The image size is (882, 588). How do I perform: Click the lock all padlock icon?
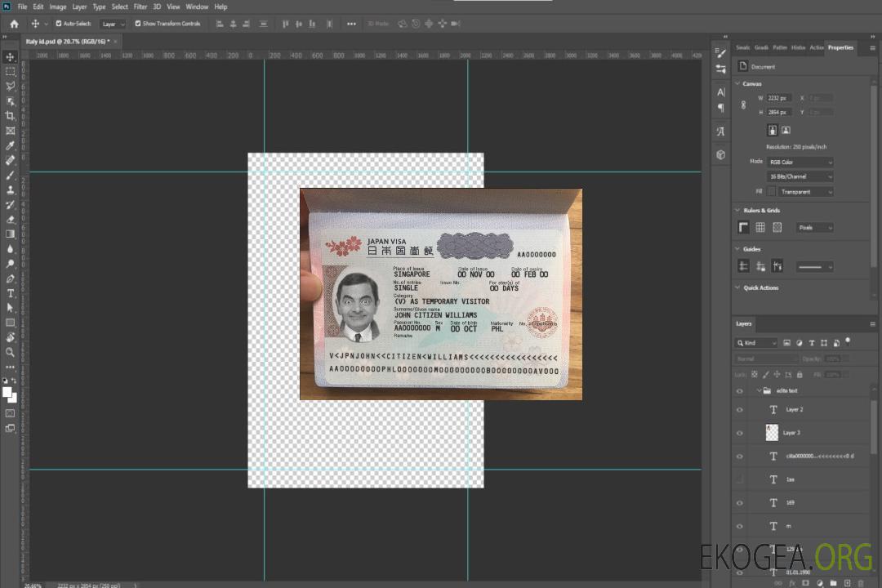[x=800, y=375]
